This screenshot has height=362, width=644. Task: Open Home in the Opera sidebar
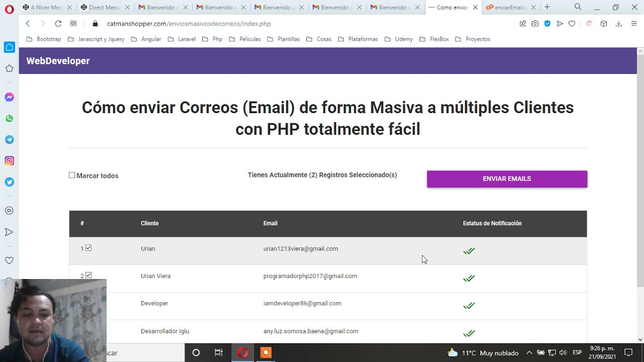tap(9, 47)
